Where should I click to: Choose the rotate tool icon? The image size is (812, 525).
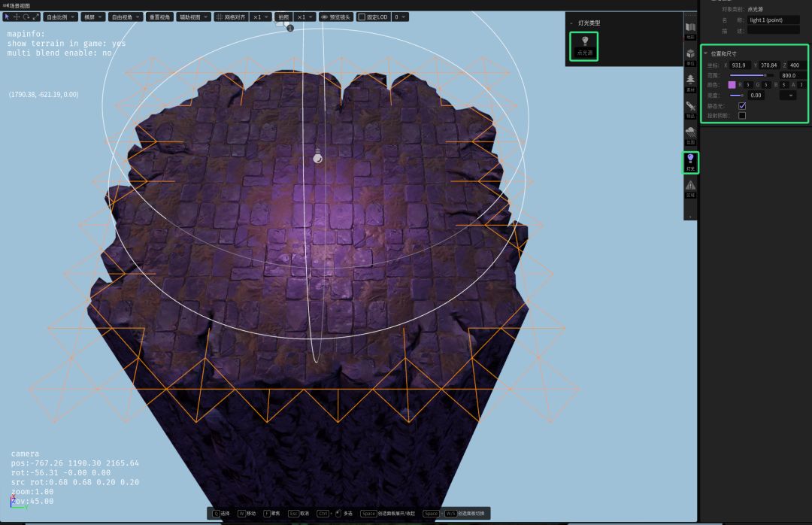point(26,17)
